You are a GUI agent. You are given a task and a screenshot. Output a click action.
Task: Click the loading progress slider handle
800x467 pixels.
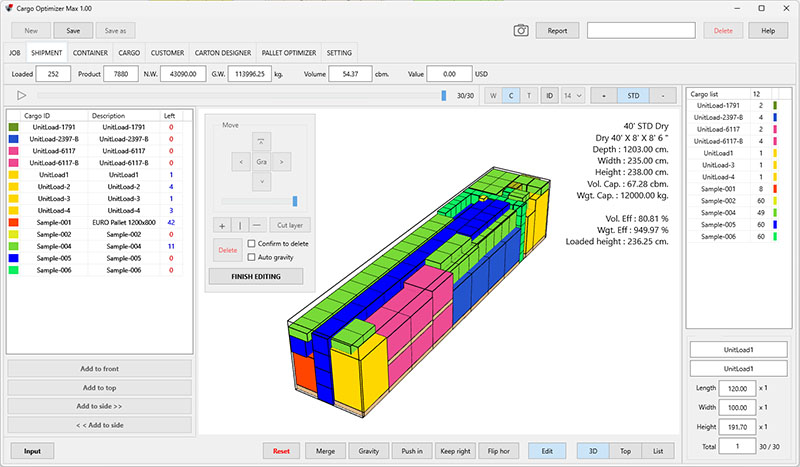pyautogui.click(x=444, y=95)
